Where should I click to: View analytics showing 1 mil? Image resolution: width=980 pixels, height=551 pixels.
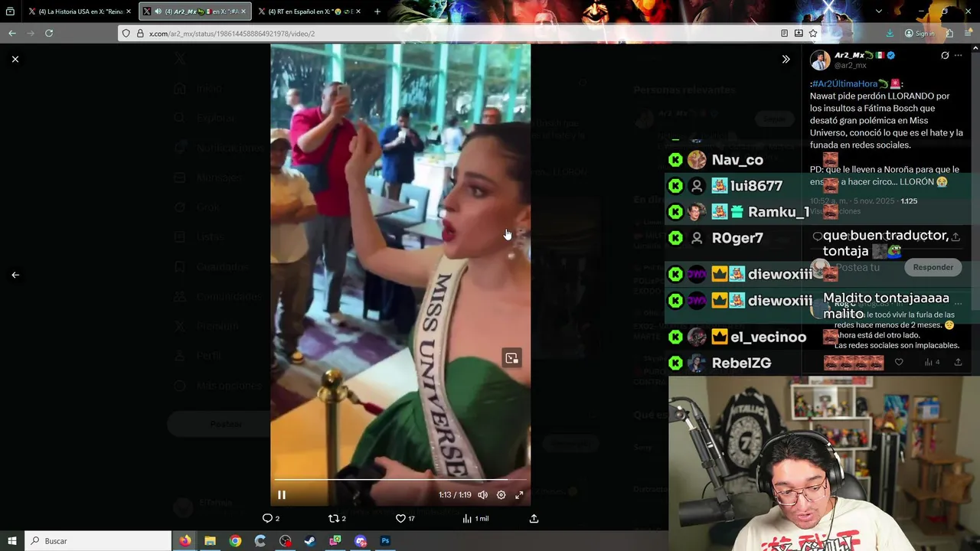(x=475, y=519)
